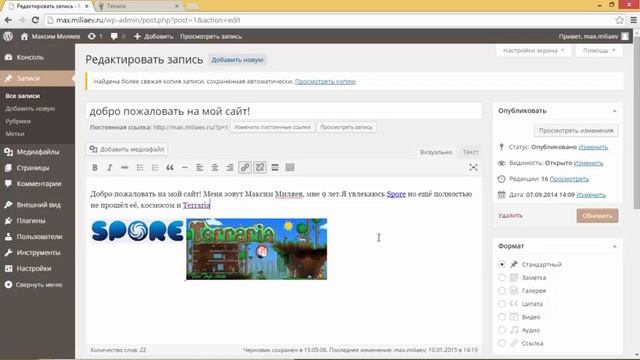Switch editor to the Визуально tab
Image resolution: width=640 pixels, height=360 pixels.
click(436, 152)
